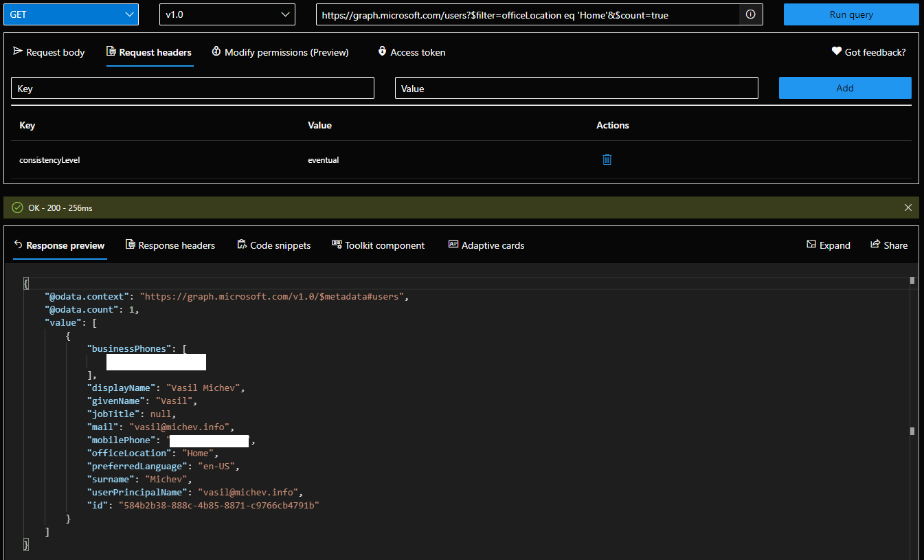
Task: Switch to the Response preview tab
Action: point(60,245)
